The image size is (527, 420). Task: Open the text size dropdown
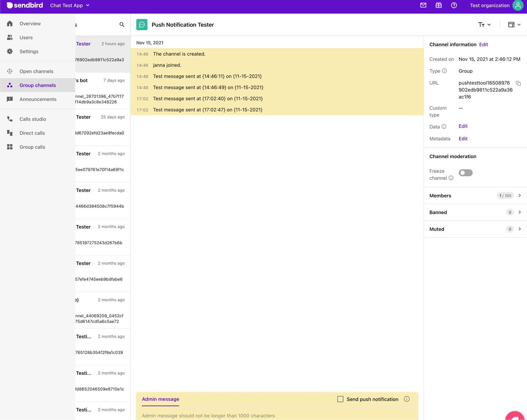click(484, 25)
